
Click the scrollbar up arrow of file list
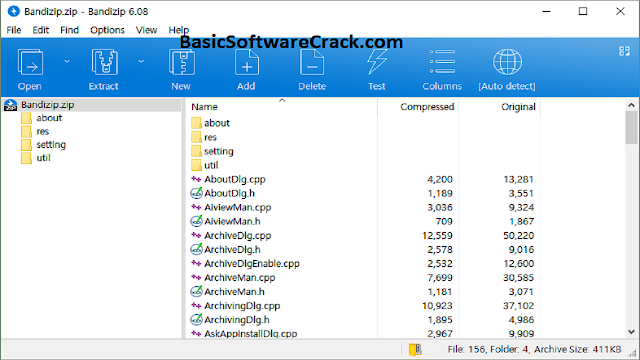(631, 105)
